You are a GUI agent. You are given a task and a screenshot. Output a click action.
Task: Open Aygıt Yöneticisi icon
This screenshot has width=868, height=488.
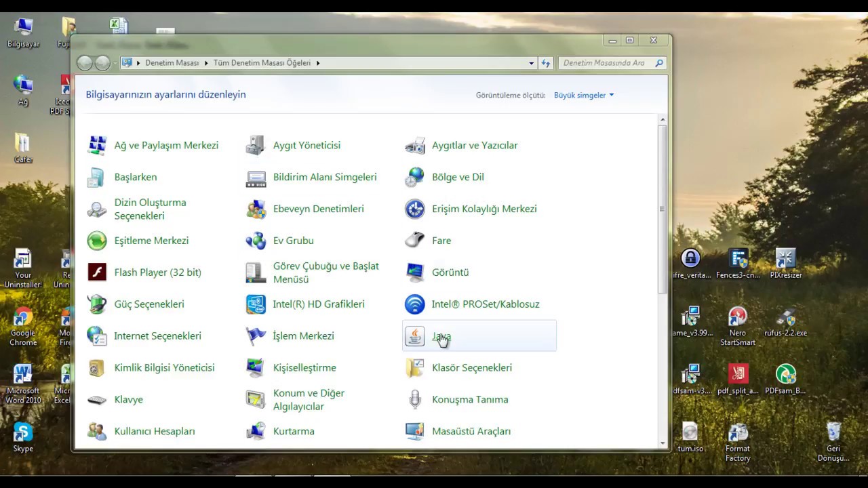(x=256, y=146)
